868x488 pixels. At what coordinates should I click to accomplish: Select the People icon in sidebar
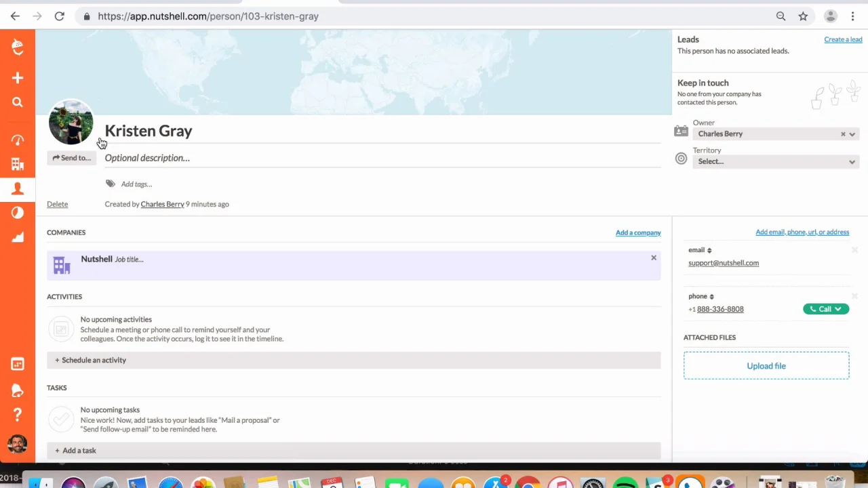pos(18,188)
